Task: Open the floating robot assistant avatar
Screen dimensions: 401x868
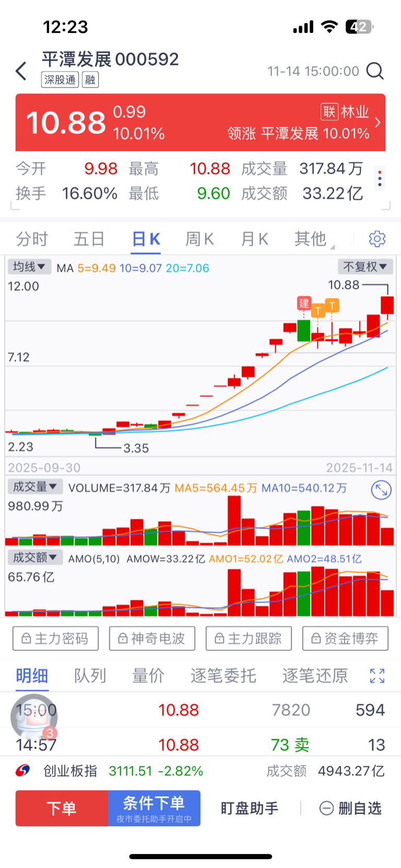Action: (34, 717)
